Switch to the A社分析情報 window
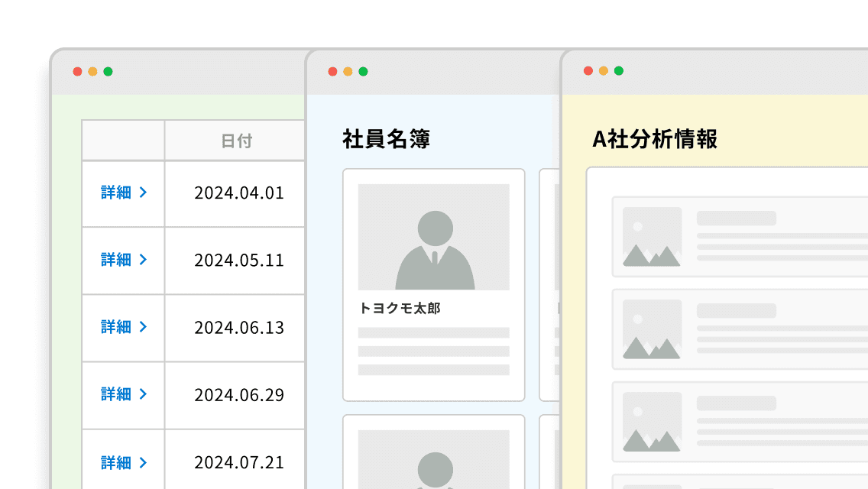 [x=655, y=140]
